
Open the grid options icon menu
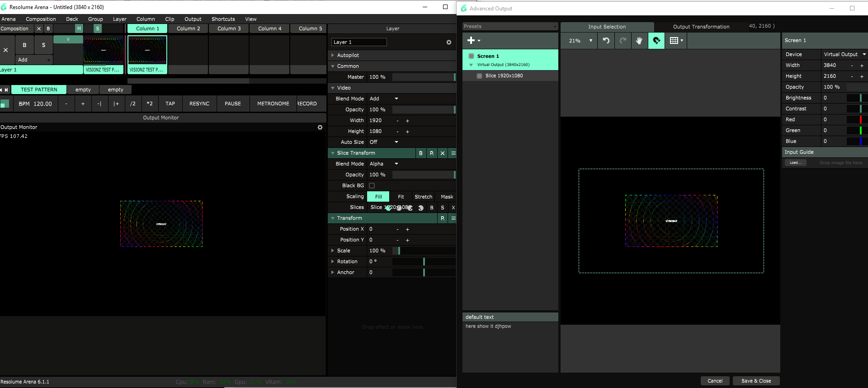pyautogui.click(x=676, y=41)
